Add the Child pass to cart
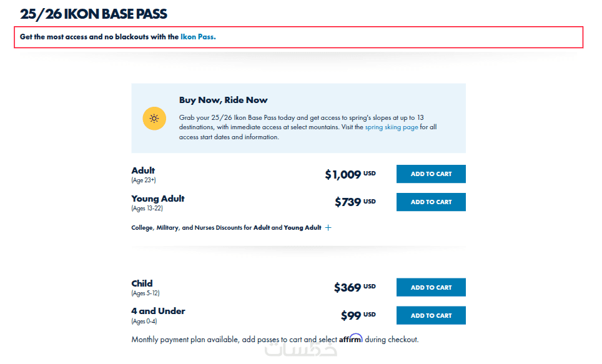Image resolution: width=602 pixels, height=364 pixels. [431, 288]
